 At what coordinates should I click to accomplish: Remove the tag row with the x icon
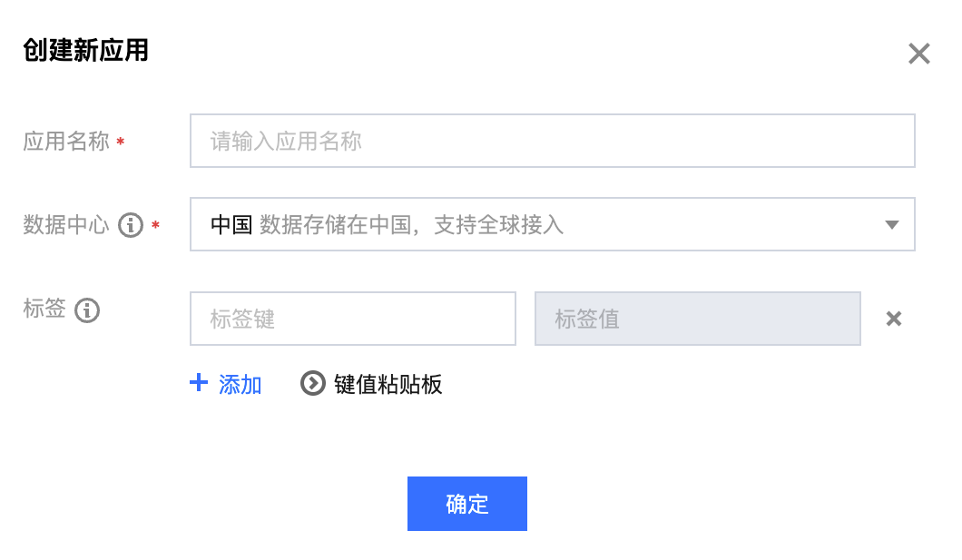[894, 319]
